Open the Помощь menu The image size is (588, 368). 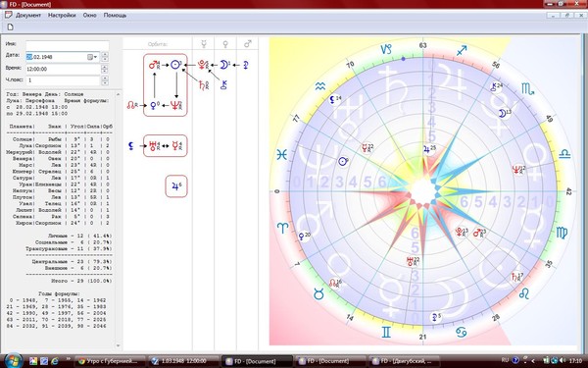[x=115, y=16]
